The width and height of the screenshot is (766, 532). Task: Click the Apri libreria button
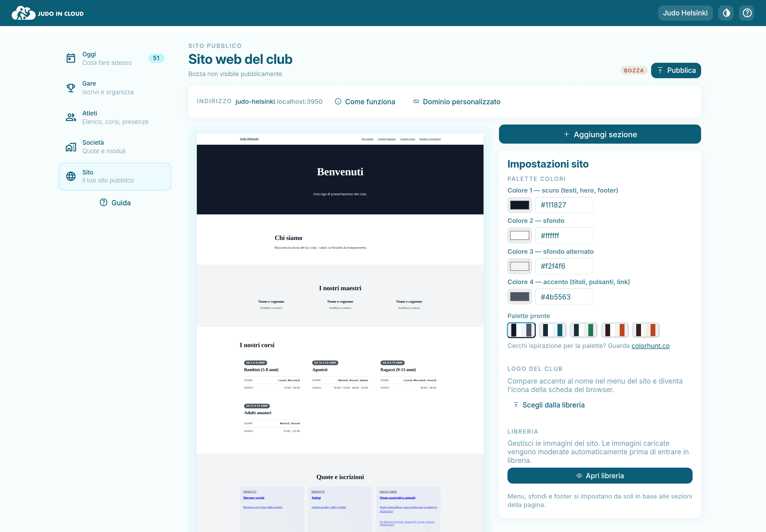(x=600, y=476)
